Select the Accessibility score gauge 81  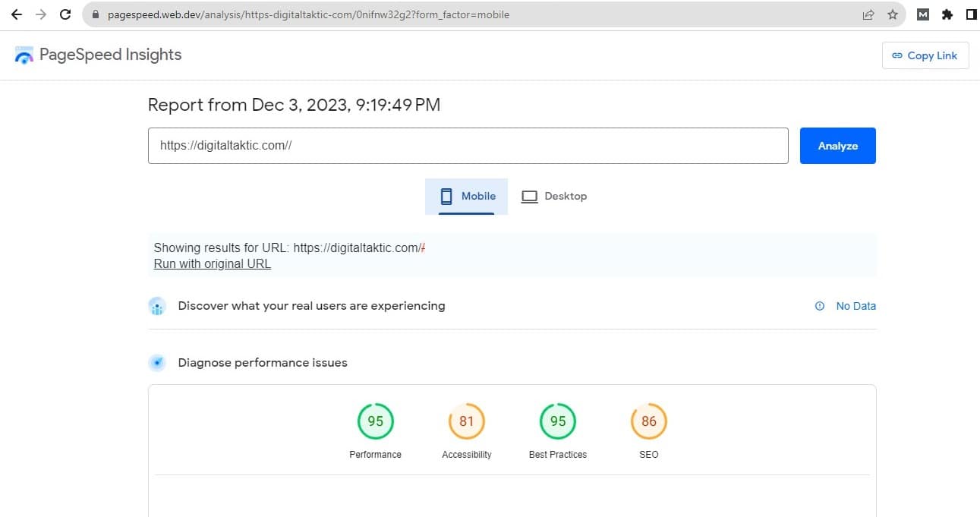click(466, 421)
